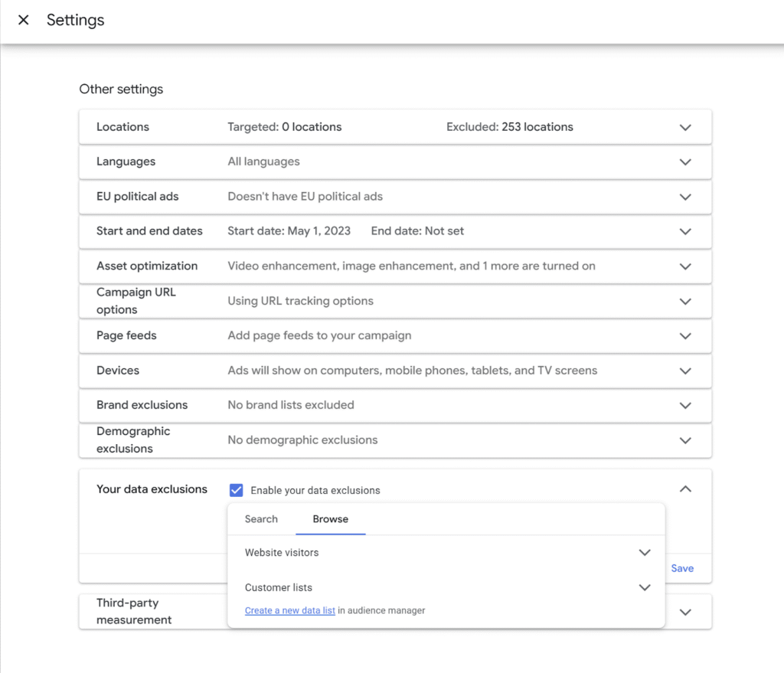This screenshot has height=673, width=784.
Task: Select the Browse tab
Action: 330,519
